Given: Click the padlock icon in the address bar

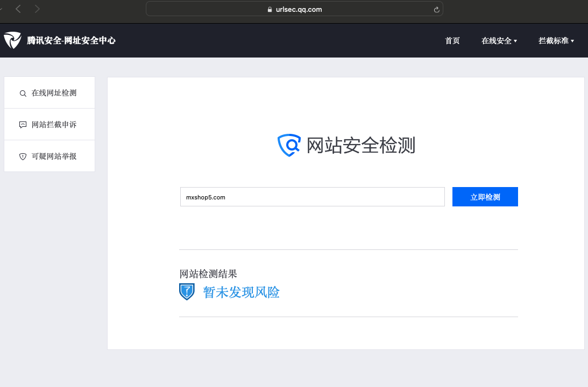Looking at the screenshot, I should tap(270, 9).
